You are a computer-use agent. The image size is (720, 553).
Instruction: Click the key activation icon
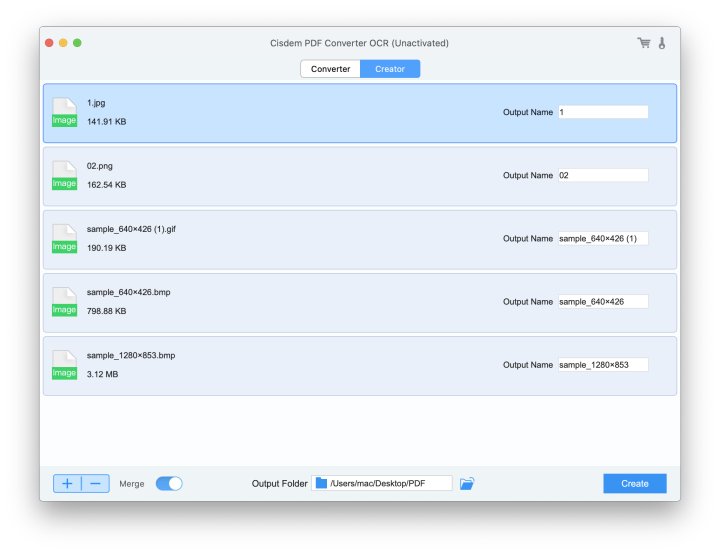click(662, 43)
